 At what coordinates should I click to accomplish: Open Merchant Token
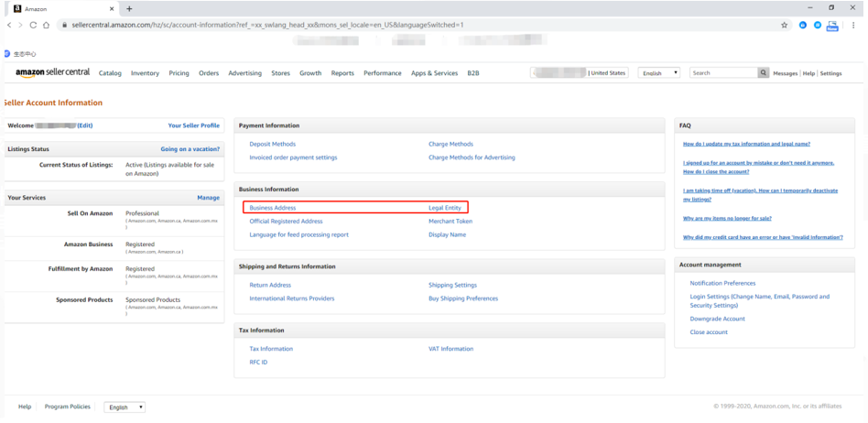pyautogui.click(x=450, y=221)
